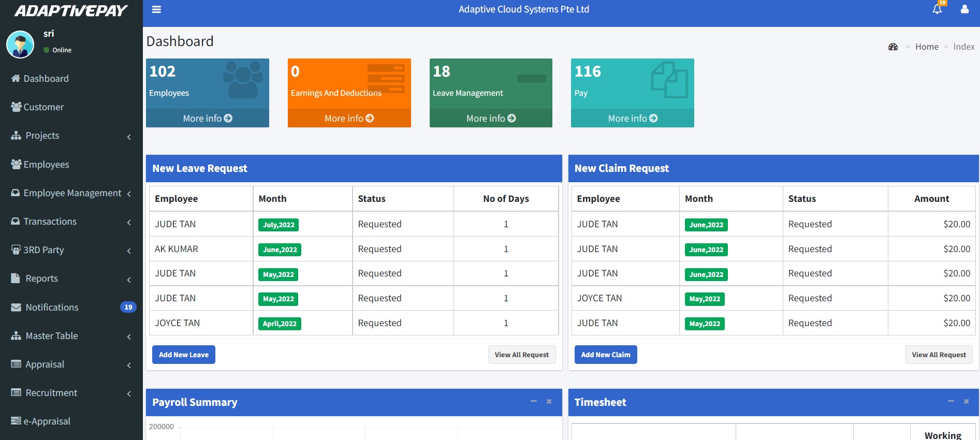Click the Employee Management tray icon
Image resolution: width=980 pixels, height=440 pixels.
(16, 193)
